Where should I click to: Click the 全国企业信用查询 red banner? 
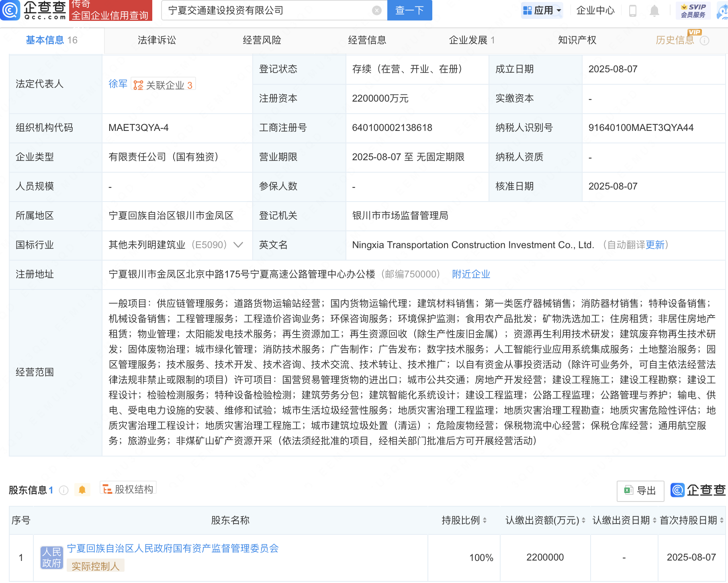pyautogui.click(x=110, y=10)
